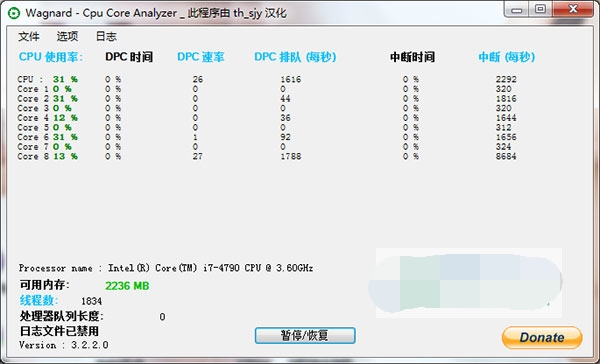Click the 处理器队列长度 label
The image size is (600, 364).
[62, 316]
